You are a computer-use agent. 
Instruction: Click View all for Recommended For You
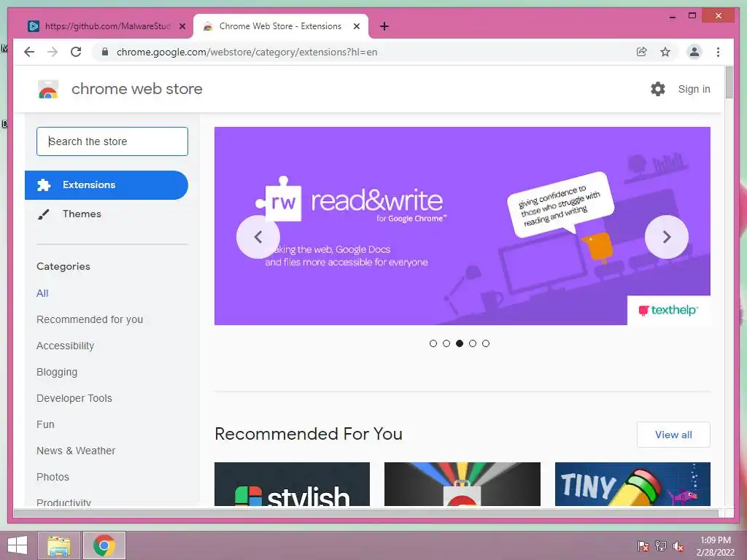tap(673, 435)
